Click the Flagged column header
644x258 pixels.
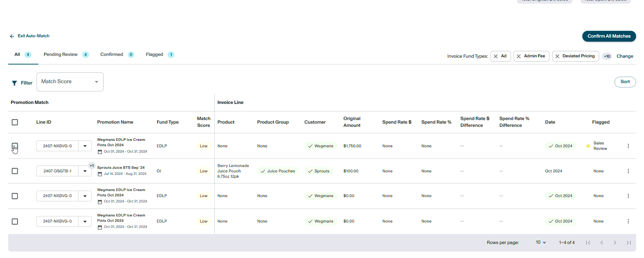point(601,122)
